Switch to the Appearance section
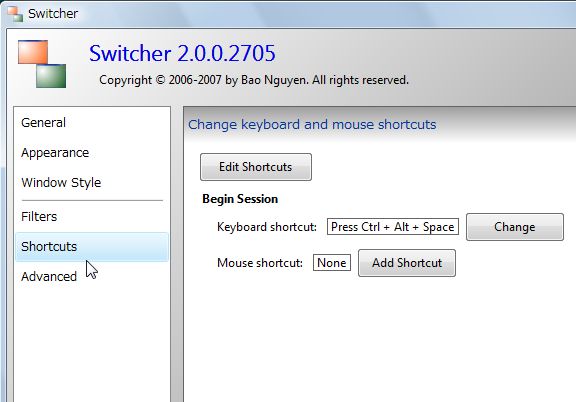576x402 pixels. [x=55, y=152]
